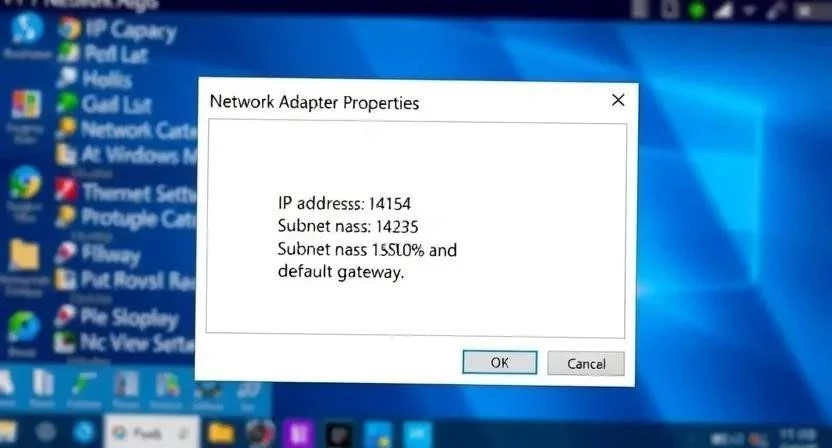832x448 pixels.
Task: Cancel the Network Adapter Properties dialog
Action: click(x=586, y=364)
